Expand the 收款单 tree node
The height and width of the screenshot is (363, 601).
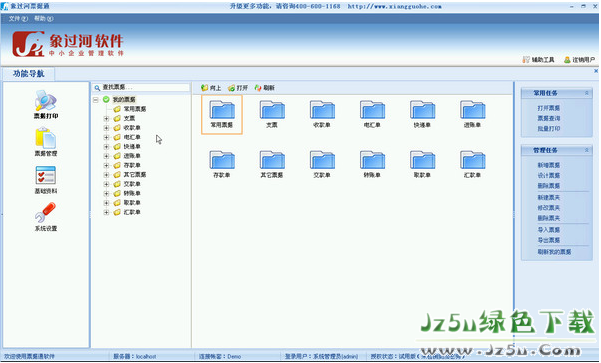point(106,128)
